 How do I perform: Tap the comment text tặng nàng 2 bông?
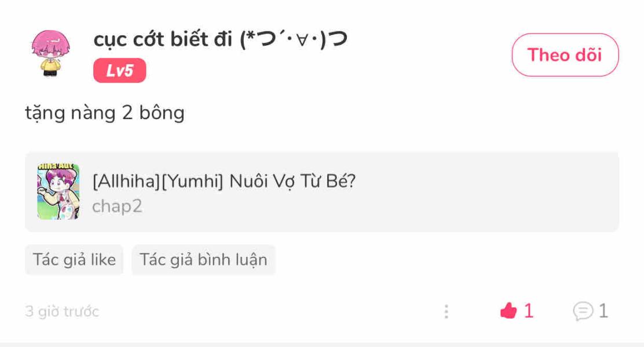(105, 113)
